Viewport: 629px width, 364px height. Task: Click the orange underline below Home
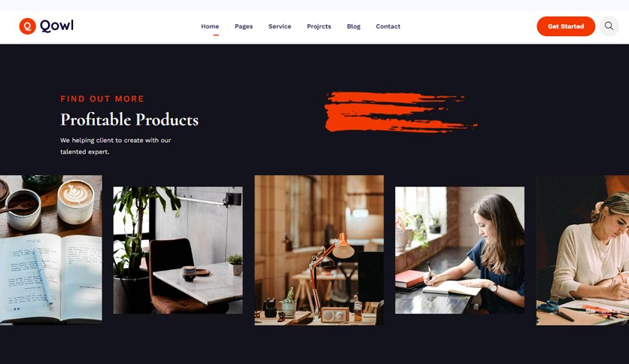(x=216, y=35)
